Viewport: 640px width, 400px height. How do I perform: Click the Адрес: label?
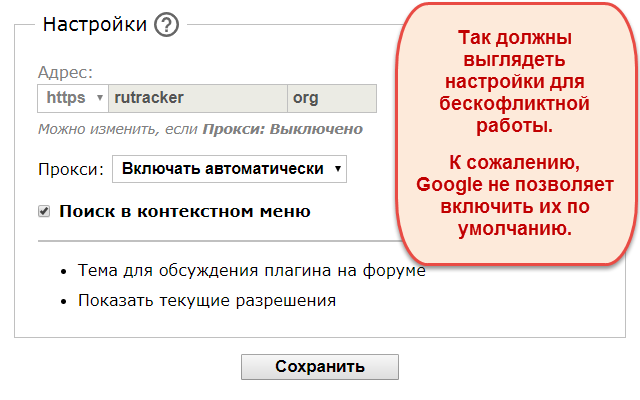coord(65,72)
